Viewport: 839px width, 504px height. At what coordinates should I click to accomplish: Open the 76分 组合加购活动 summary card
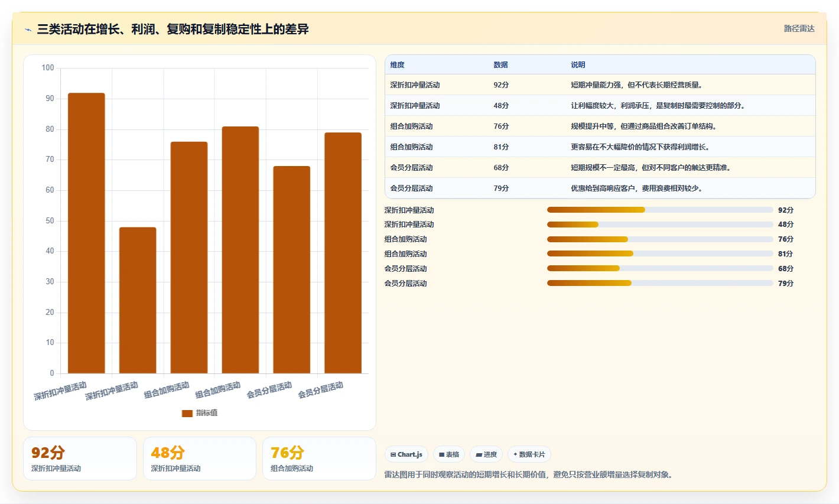[319, 459]
